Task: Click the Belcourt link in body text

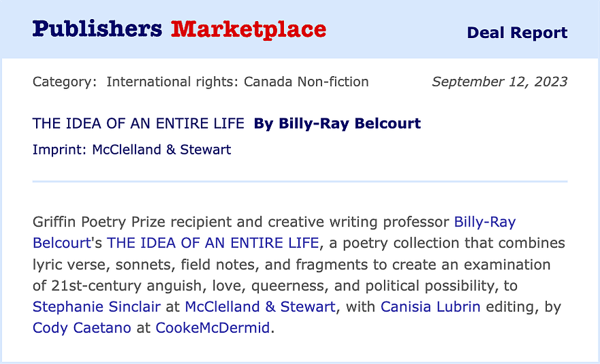Action: [x=61, y=243]
